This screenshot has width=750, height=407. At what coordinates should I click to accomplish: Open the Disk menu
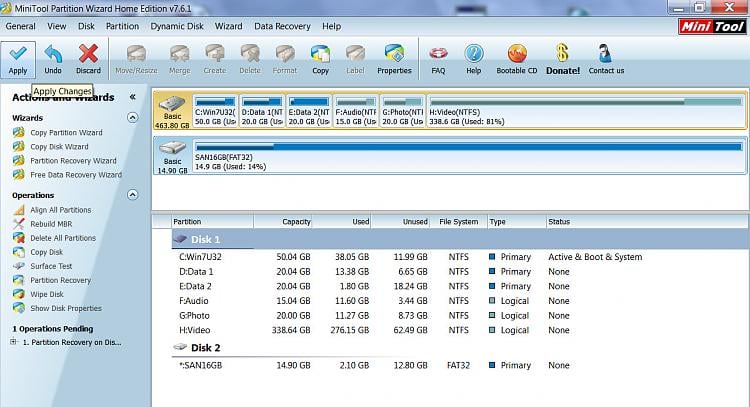tap(86, 26)
